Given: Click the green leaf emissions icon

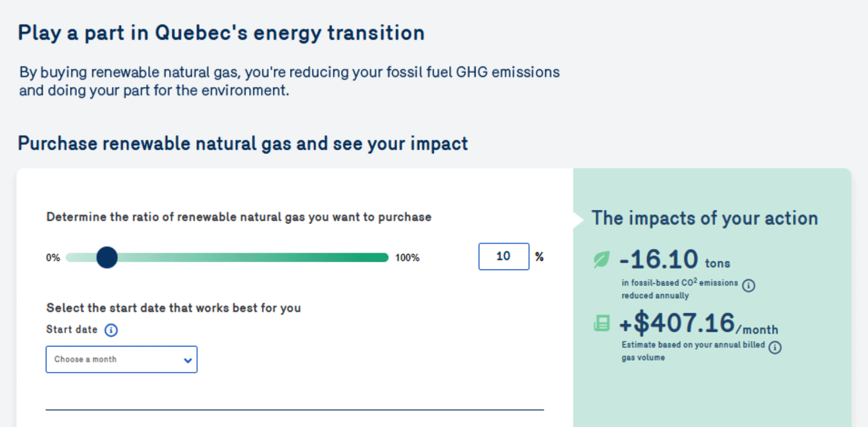Looking at the screenshot, I should coord(602,259).
